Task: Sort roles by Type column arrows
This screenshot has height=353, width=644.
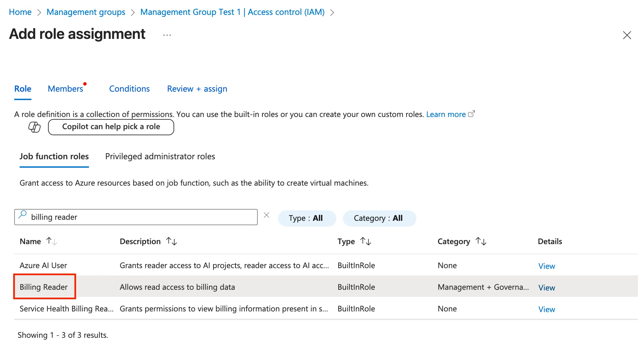Action: 366,241
